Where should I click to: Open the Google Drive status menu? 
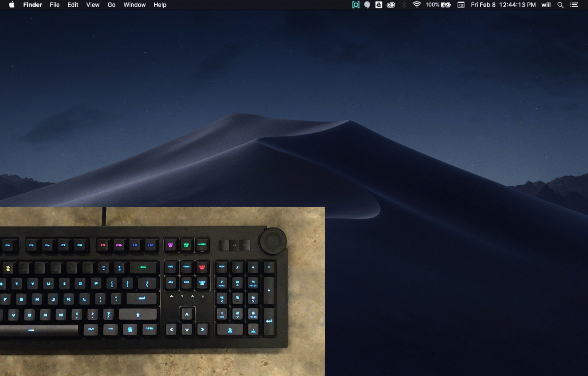[x=379, y=5]
